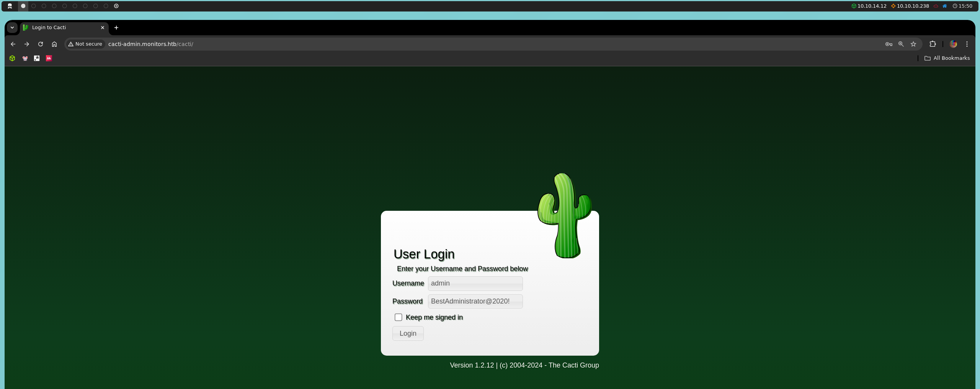Bookmark this page with the star icon
Viewport: 980px width, 389px height.
point(913,44)
